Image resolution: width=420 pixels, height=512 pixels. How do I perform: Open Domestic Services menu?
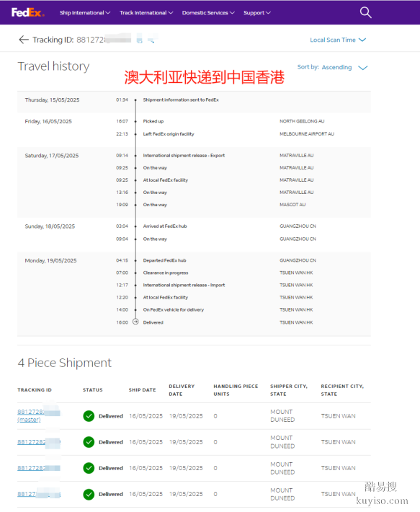tap(208, 13)
